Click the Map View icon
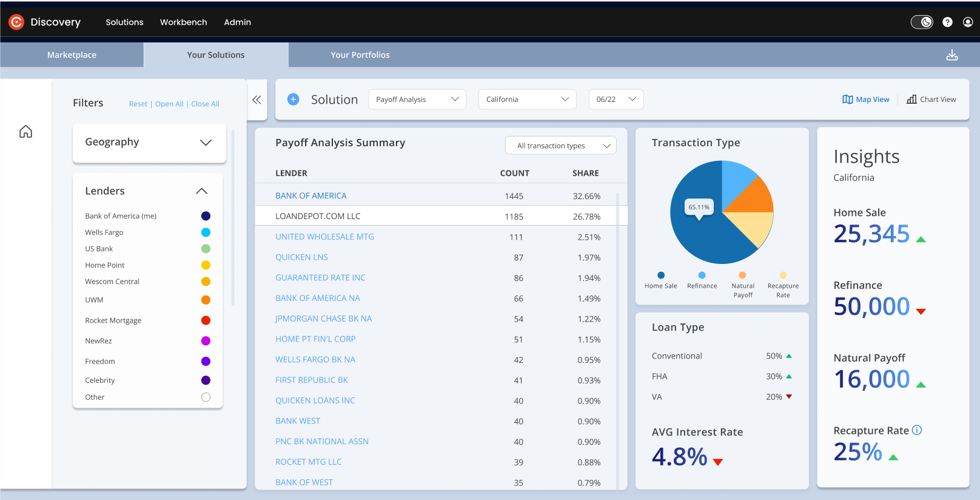Viewport: 980px width, 500px height. pos(848,100)
